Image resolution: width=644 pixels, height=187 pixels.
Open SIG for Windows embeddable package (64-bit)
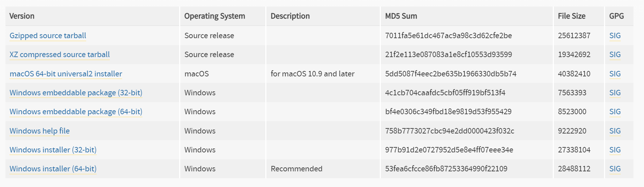pos(615,112)
